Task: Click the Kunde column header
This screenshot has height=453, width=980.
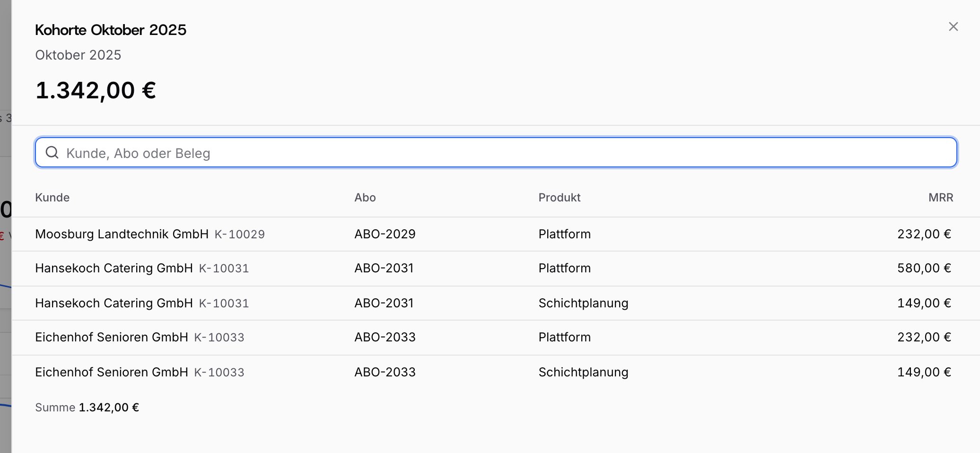Action: pos(52,198)
